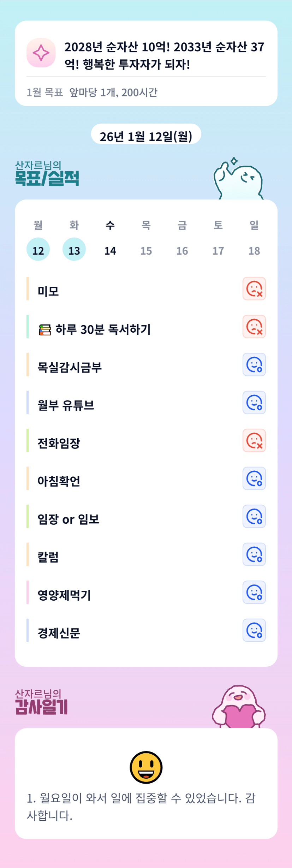Select Tuesday the 13th in week row

(74, 250)
